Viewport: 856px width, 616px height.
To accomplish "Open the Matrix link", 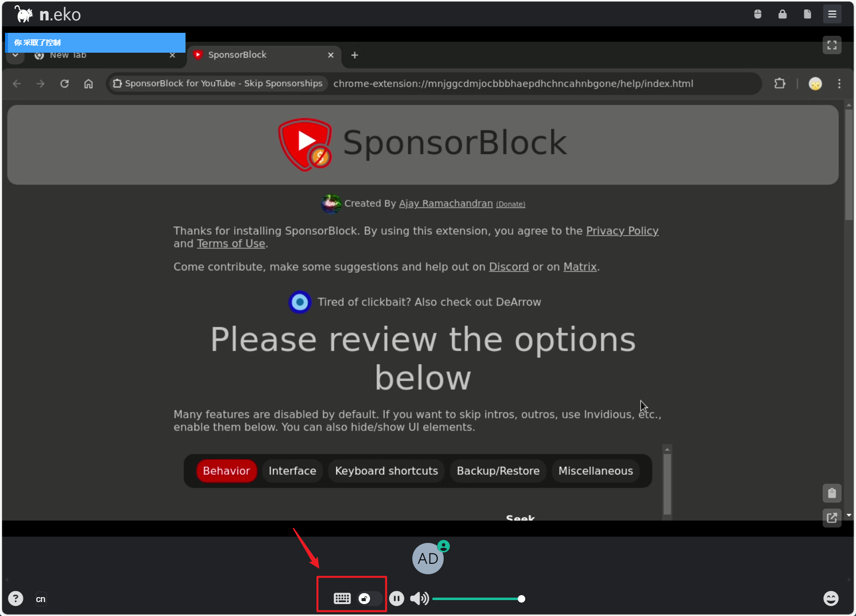I will [x=580, y=267].
